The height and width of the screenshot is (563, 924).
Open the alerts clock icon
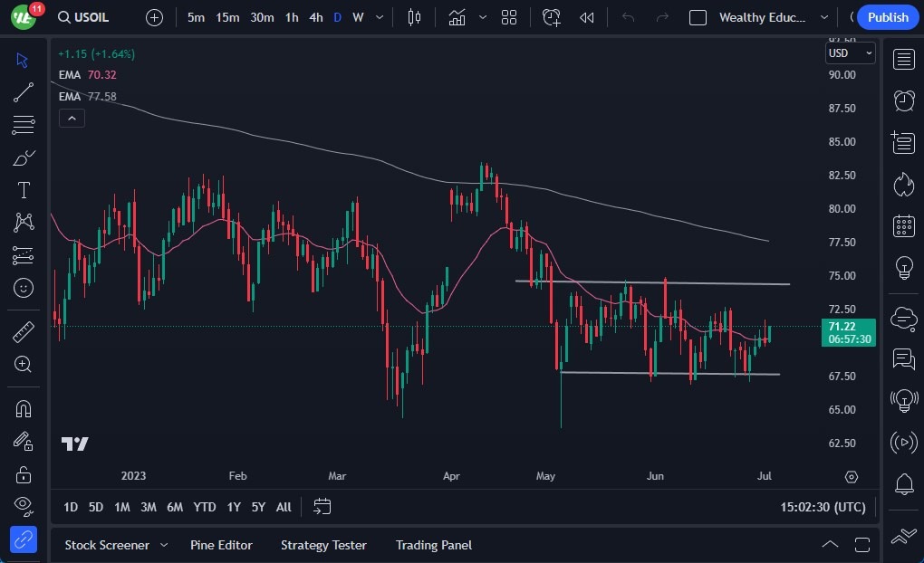(x=903, y=100)
